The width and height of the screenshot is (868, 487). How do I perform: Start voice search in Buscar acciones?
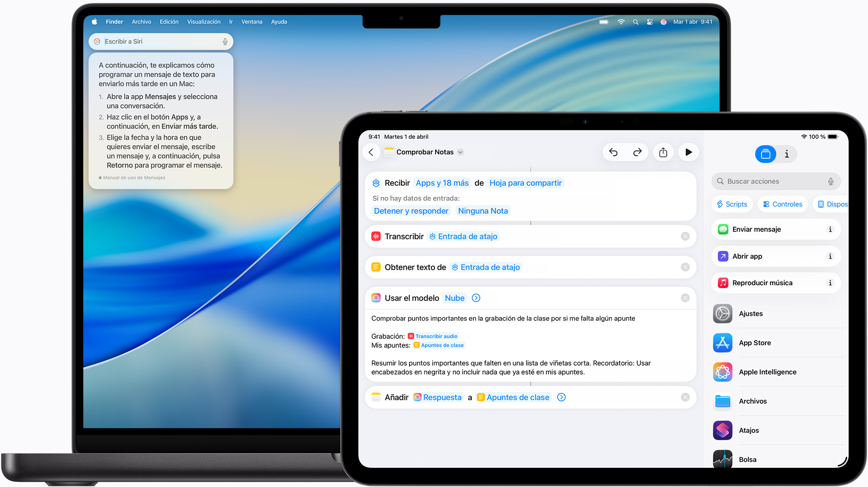pos(830,181)
